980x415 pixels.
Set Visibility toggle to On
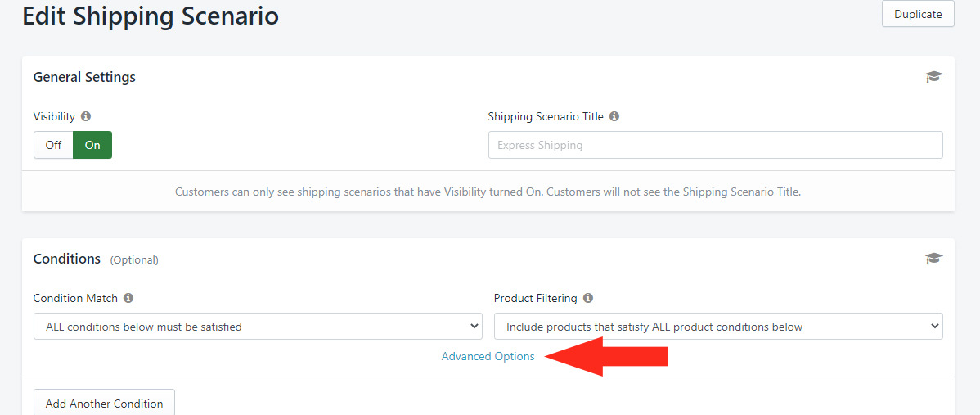tap(92, 145)
